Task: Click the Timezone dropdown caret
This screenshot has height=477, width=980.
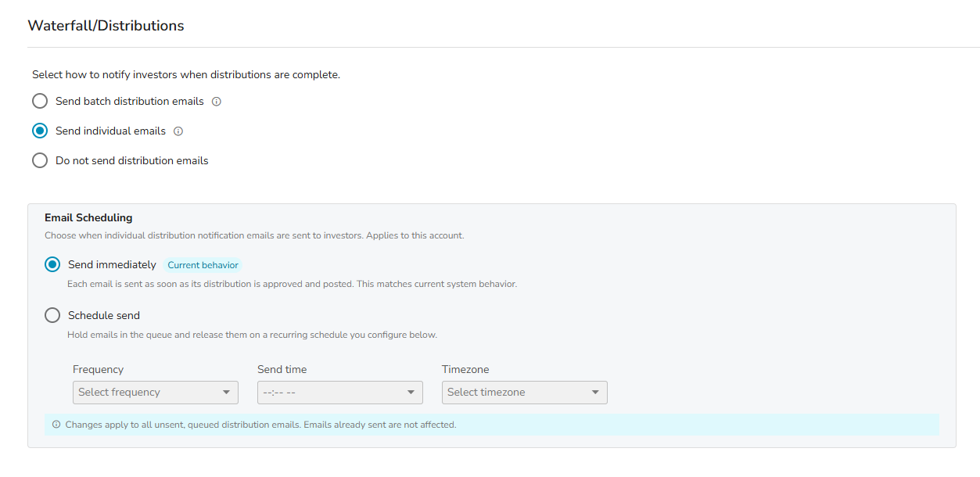Action: point(596,393)
